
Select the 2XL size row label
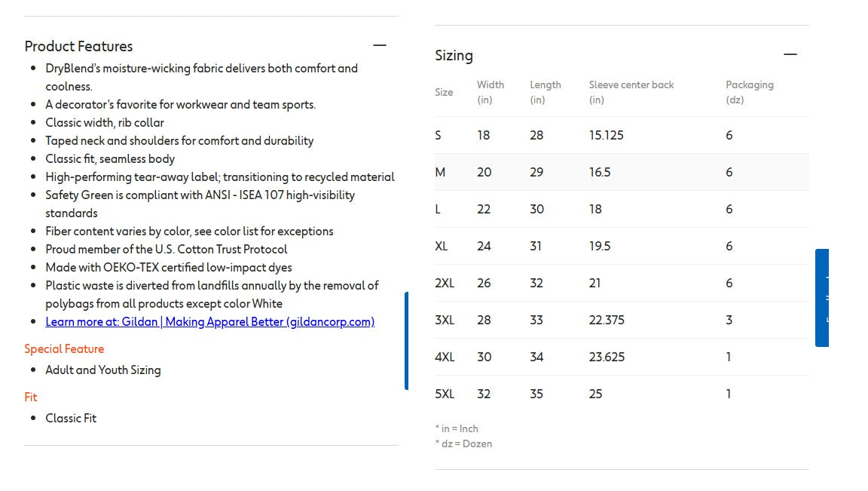(445, 284)
